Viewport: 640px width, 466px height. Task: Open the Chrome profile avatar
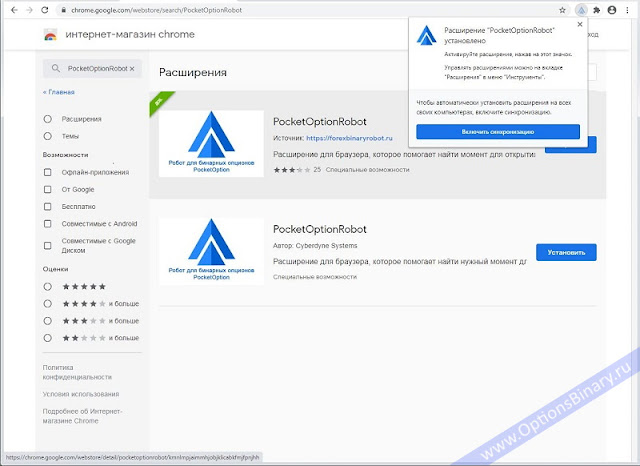612,10
